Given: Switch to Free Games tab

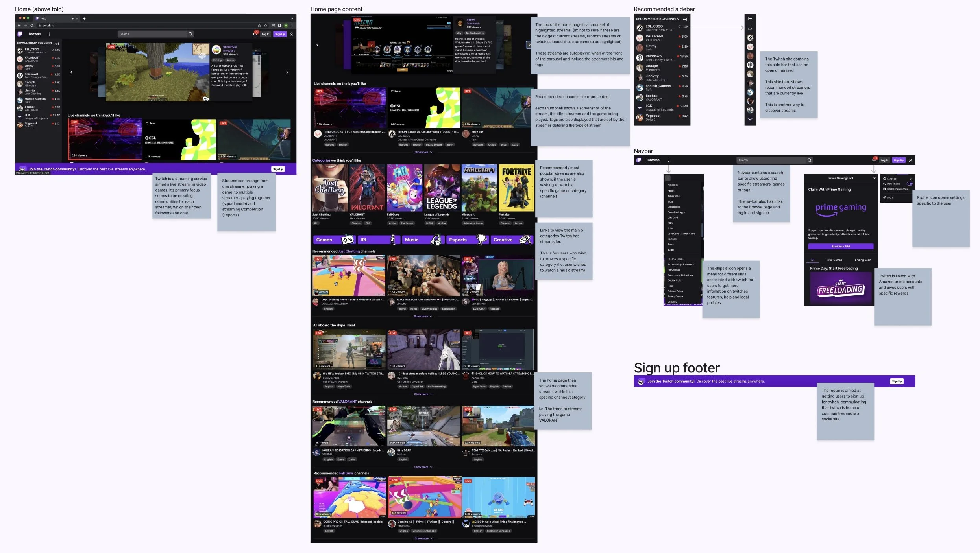Looking at the screenshot, I should [834, 260].
